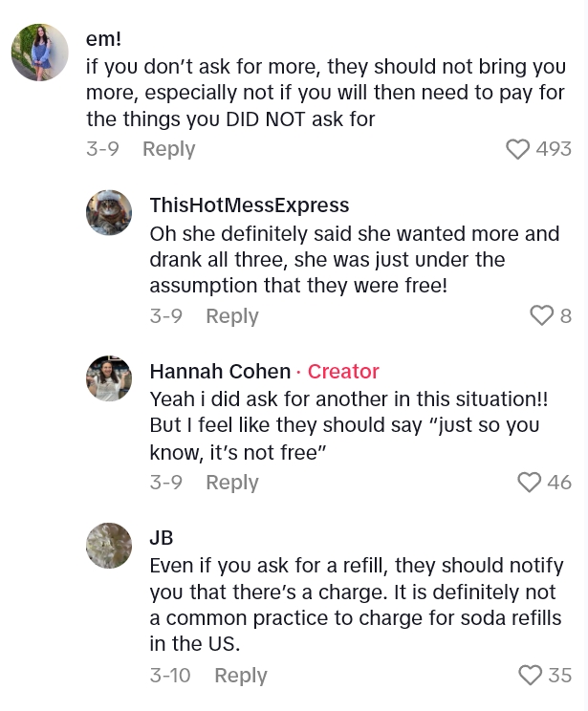This screenshot has height=711, width=588.
Task: Reply to ThisHotMessExpress's comment
Action: (232, 315)
